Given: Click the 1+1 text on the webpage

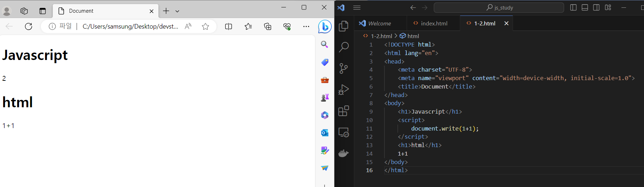Looking at the screenshot, I should pos(8,126).
